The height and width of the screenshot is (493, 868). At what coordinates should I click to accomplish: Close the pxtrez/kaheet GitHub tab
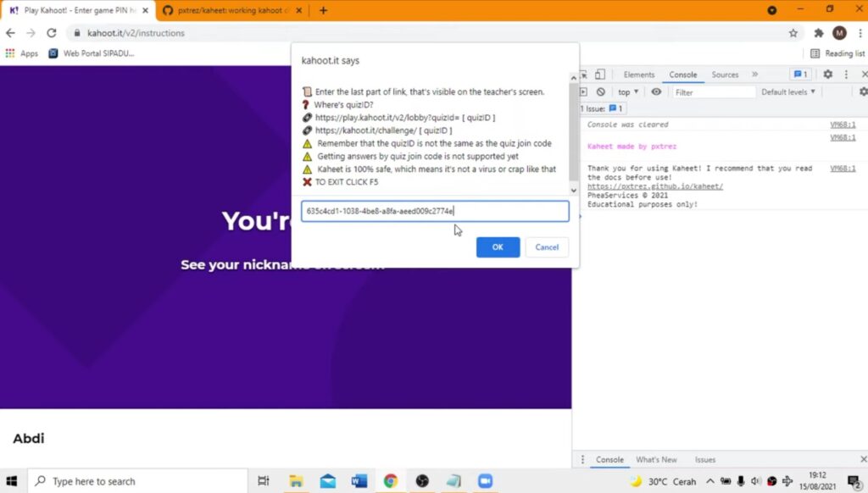pyautogui.click(x=299, y=10)
